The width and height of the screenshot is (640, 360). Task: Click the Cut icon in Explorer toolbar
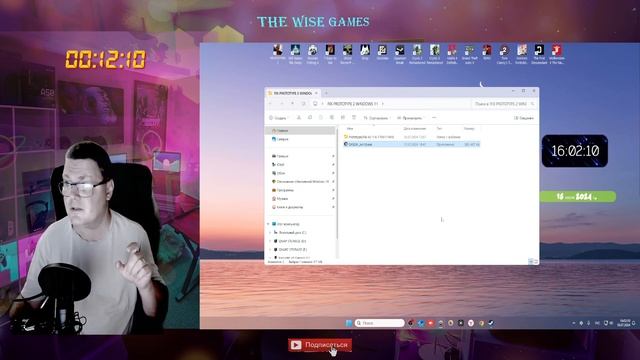pos(299,118)
